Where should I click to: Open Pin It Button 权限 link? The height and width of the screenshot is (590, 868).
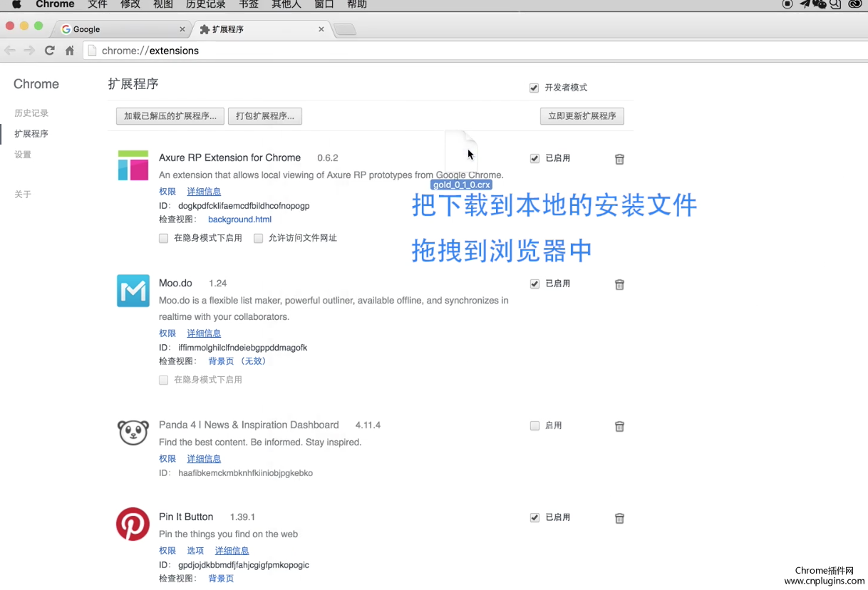coord(167,551)
